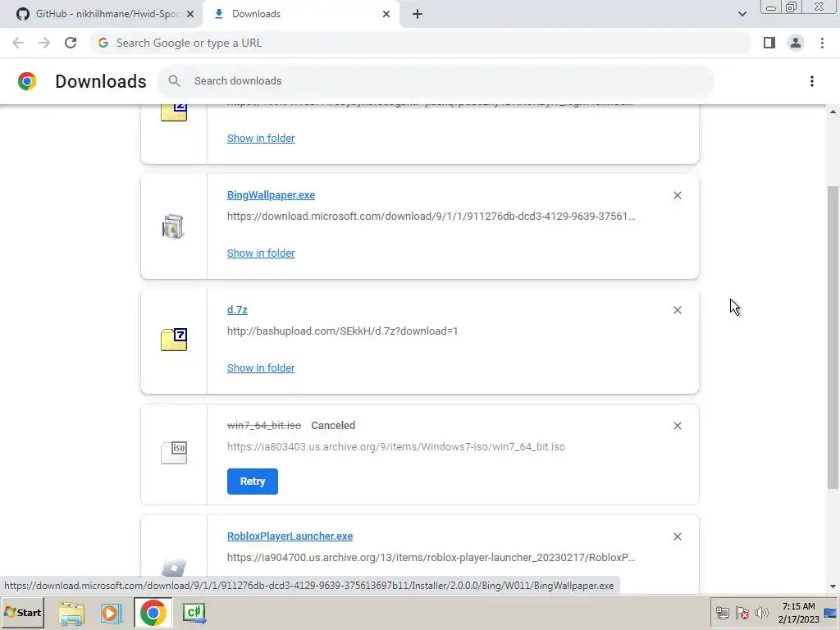Open the d.7z file link
840x630 pixels.
(237, 309)
